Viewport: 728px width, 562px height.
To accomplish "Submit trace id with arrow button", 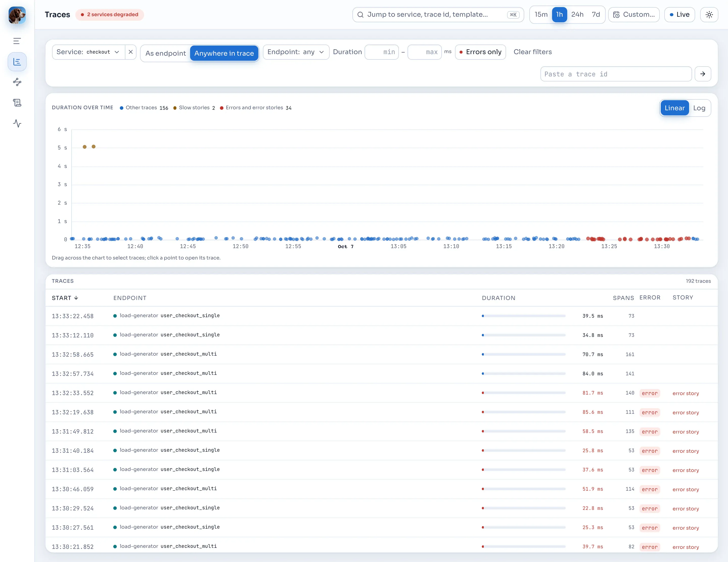I will 703,74.
